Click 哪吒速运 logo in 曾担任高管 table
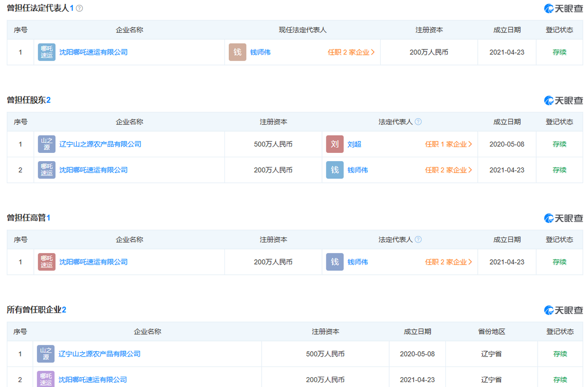This screenshot has height=387, width=588. pos(47,262)
